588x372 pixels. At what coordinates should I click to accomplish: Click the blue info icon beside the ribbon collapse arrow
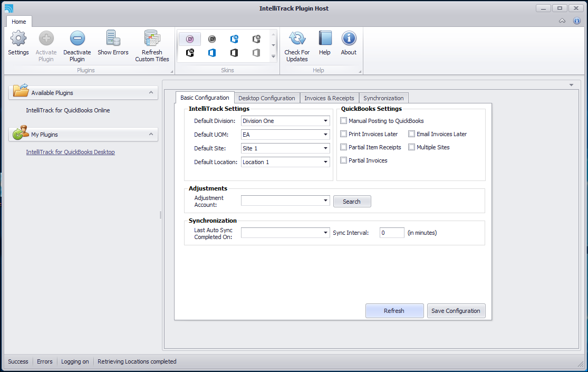pos(577,21)
